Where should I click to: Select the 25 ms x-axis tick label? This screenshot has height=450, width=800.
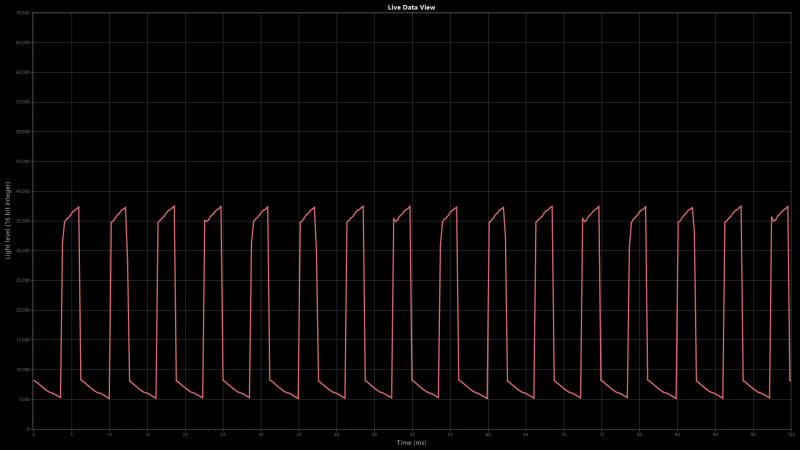coord(222,435)
